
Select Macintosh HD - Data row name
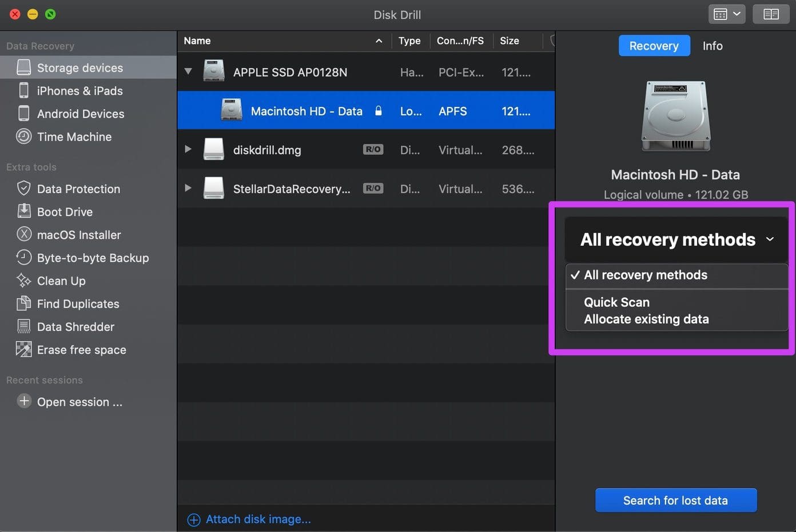[x=307, y=111]
